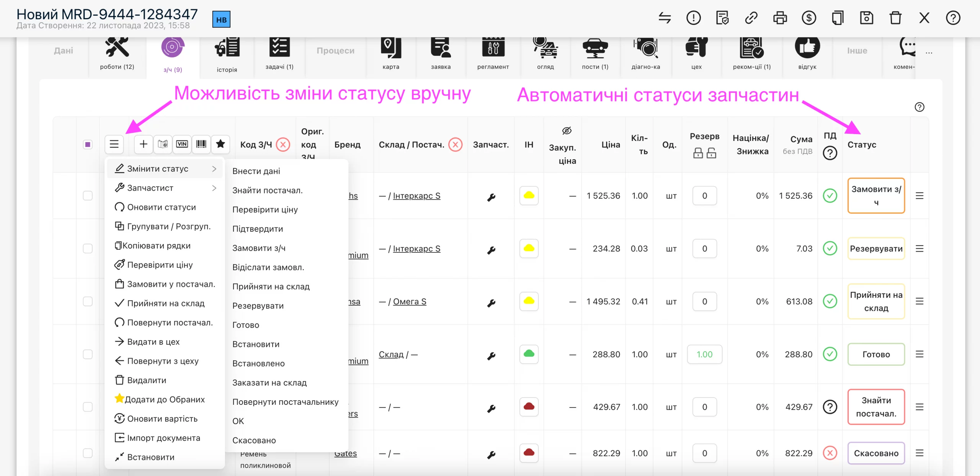Click Замовити з/ч status button
The height and width of the screenshot is (476, 980).
pyautogui.click(x=876, y=196)
